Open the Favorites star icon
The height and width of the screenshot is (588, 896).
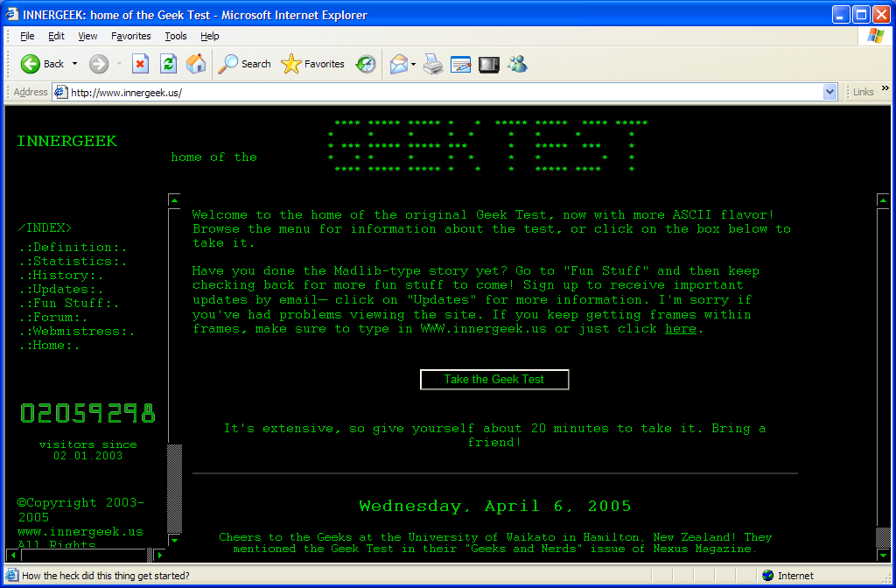[290, 64]
